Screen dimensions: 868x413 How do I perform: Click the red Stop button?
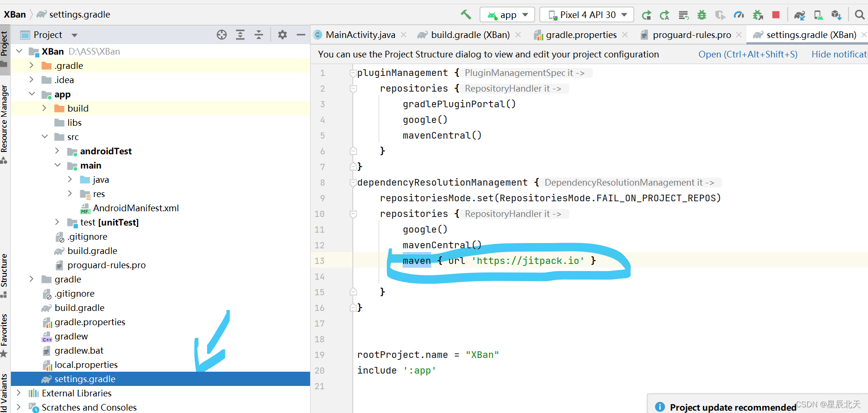(776, 15)
